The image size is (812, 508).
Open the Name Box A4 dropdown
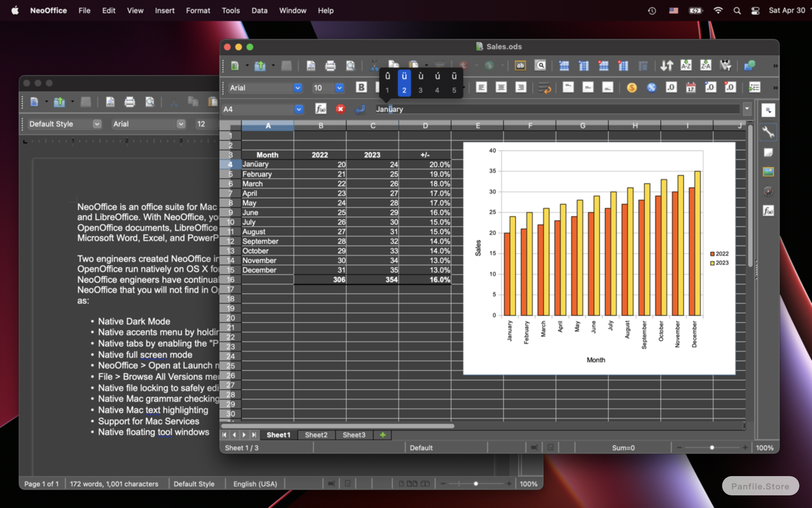point(298,109)
